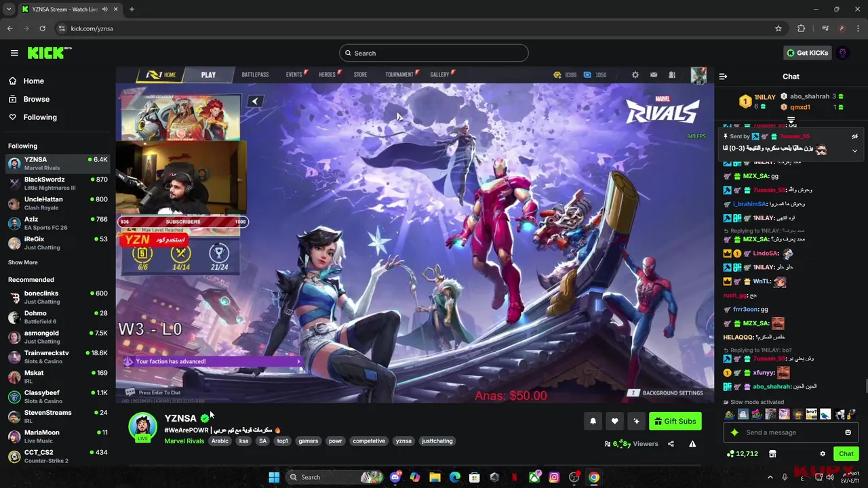The image size is (868, 488).
Task: Click the sparkle subscribe button
Action: coord(636,421)
